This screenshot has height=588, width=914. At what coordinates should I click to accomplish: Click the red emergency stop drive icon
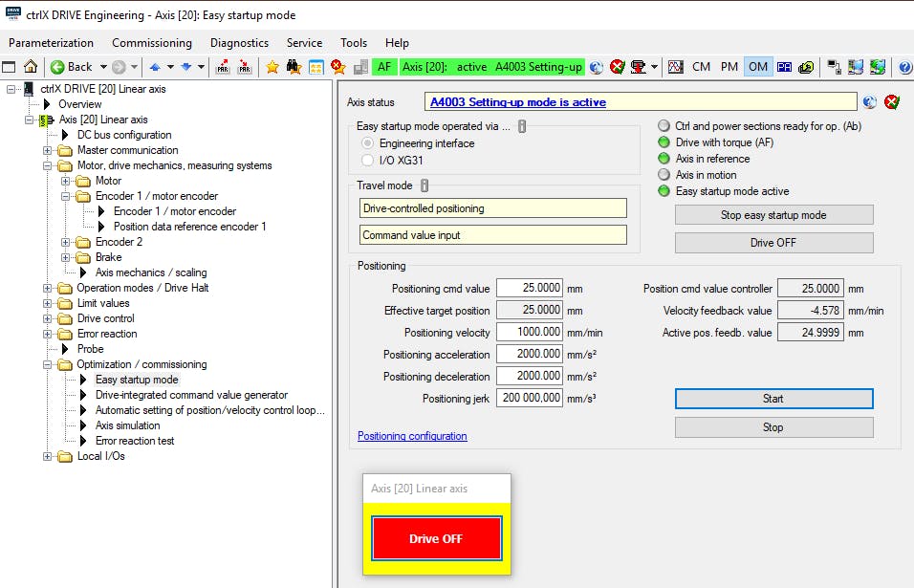tap(639, 67)
